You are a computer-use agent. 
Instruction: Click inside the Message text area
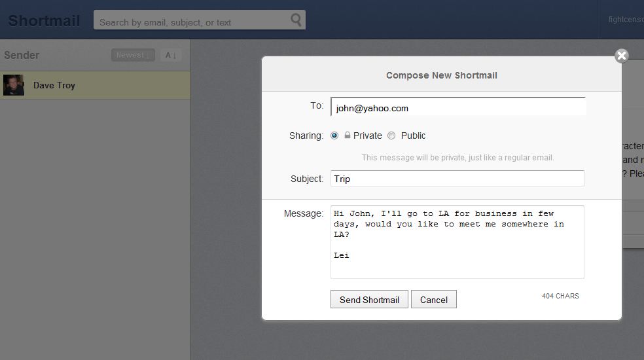click(457, 242)
